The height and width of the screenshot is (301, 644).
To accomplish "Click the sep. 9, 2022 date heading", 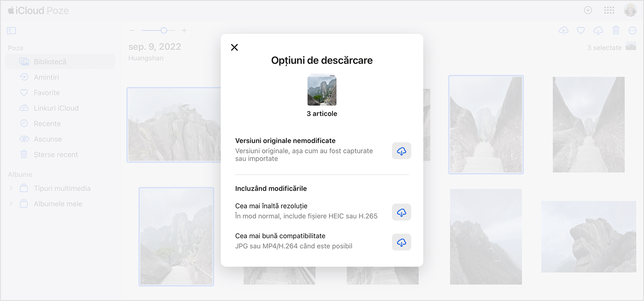I will pyautogui.click(x=155, y=46).
